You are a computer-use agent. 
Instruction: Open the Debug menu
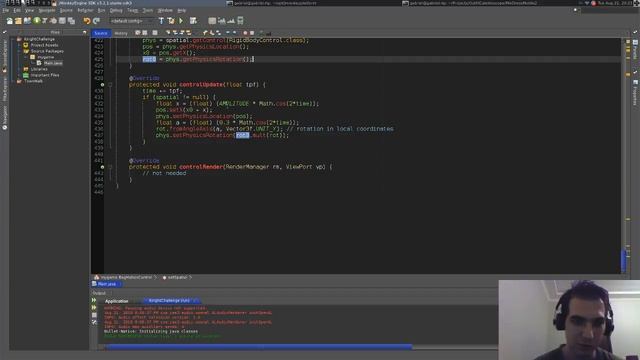[116, 10]
